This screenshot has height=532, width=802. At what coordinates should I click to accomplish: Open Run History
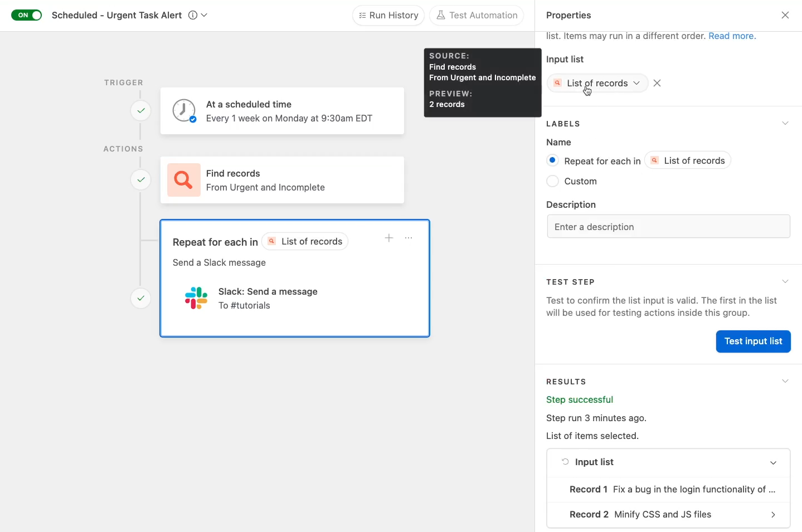(x=388, y=15)
